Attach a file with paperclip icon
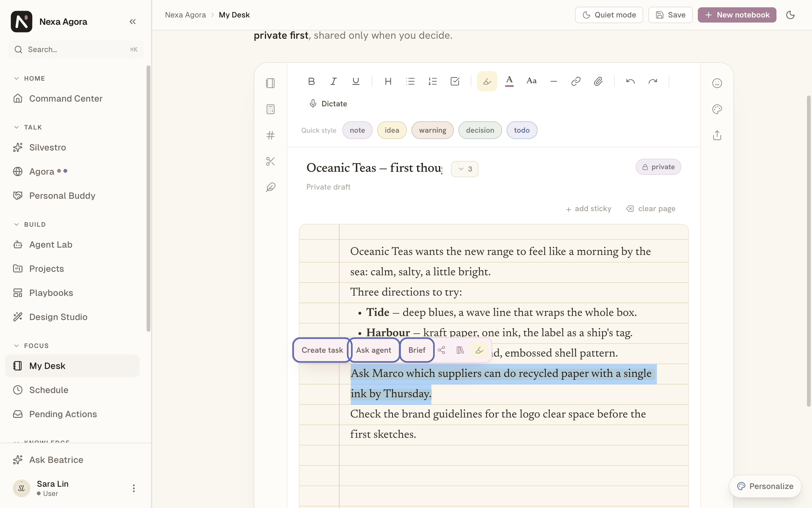The height and width of the screenshot is (508, 812). tap(598, 81)
